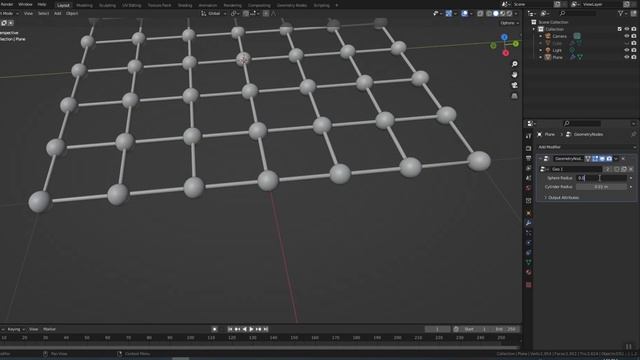This screenshot has height=360, width=640.
Task: Open the Scene properties tab
Action: tap(529, 178)
